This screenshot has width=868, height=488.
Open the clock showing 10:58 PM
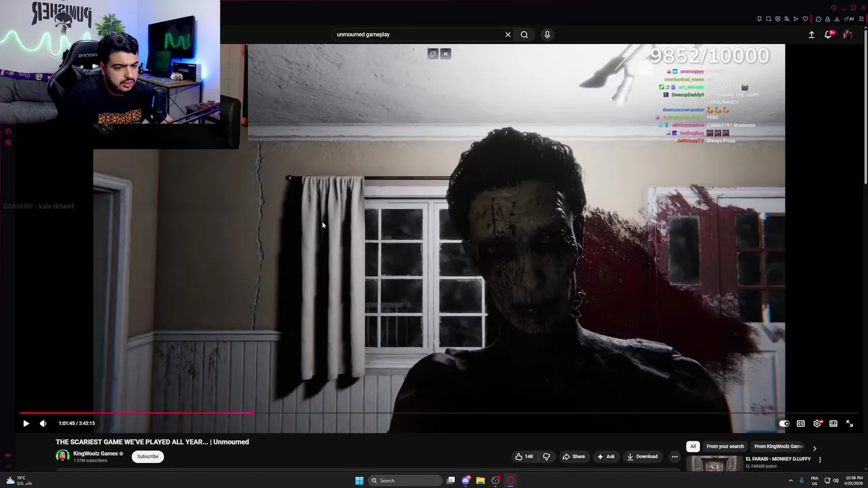pos(854,481)
